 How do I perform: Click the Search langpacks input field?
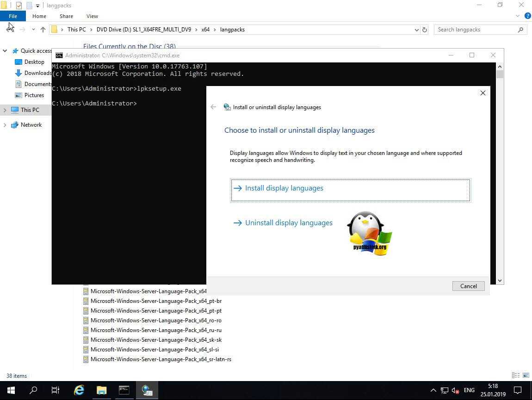(476, 30)
